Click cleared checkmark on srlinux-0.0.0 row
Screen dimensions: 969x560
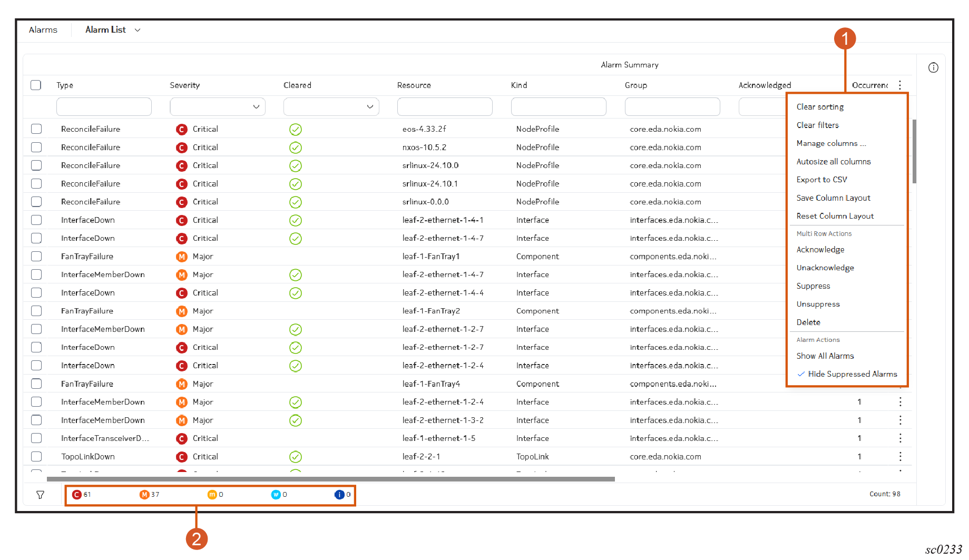(x=296, y=202)
